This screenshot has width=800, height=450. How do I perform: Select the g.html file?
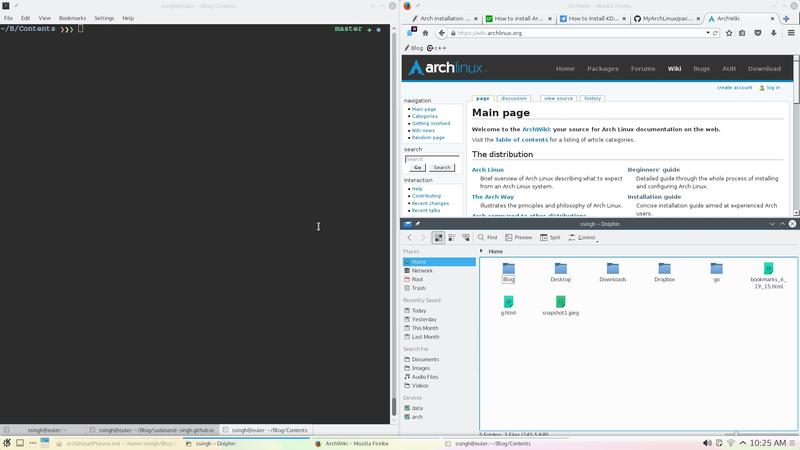pyautogui.click(x=509, y=306)
